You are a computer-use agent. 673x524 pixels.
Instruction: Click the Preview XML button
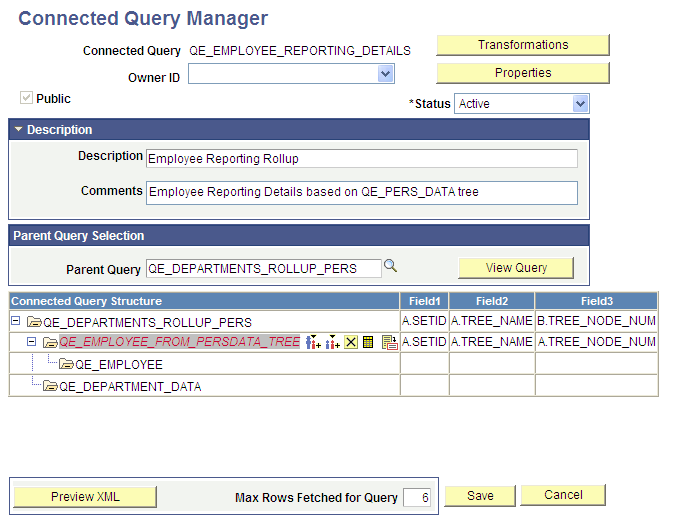[x=85, y=497]
